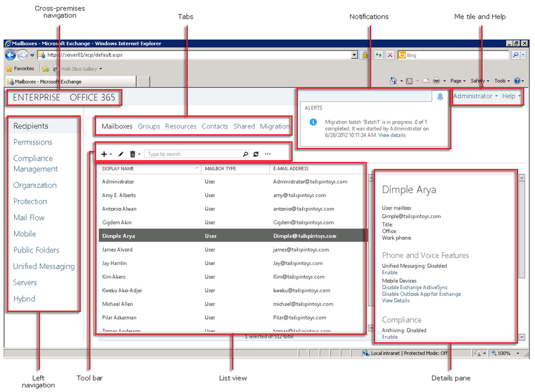Image resolution: width=535 pixels, height=392 pixels.
Task: Click the Type to search field
Action: coord(193,154)
